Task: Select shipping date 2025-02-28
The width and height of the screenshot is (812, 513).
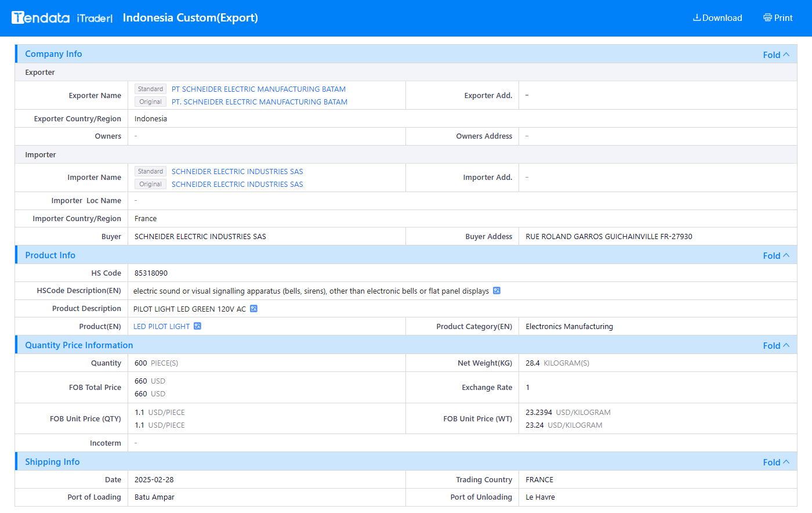Action: coord(154,479)
